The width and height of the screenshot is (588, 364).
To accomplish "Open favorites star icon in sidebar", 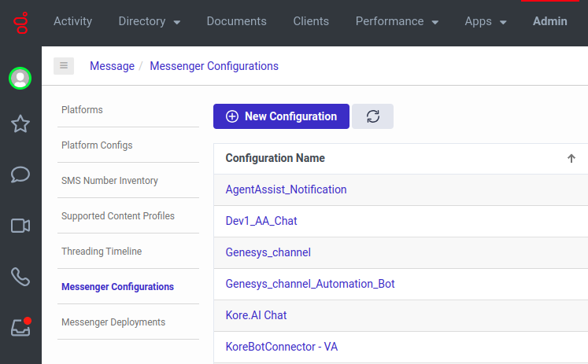I will coord(20,123).
